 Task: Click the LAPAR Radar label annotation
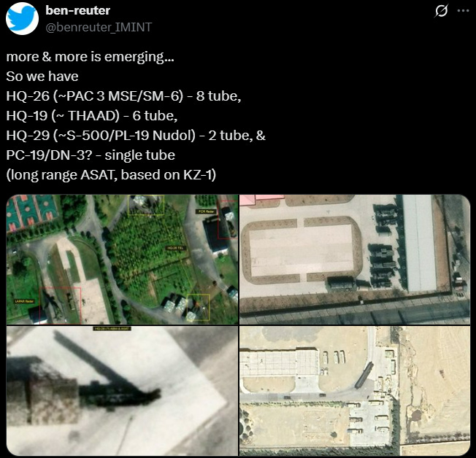click(25, 301)
